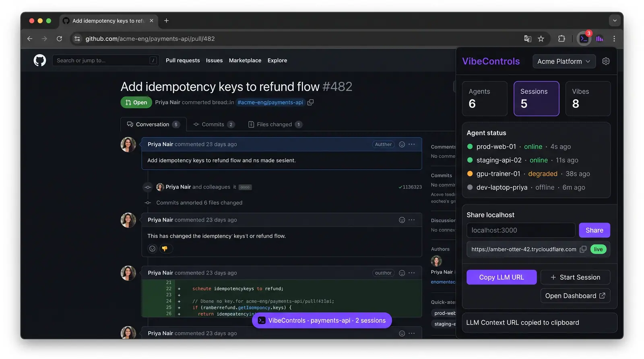The height and width of the screenshot is (359, 644).
Task: Select the prod-web-01 agent row
Action: [536, 147]
